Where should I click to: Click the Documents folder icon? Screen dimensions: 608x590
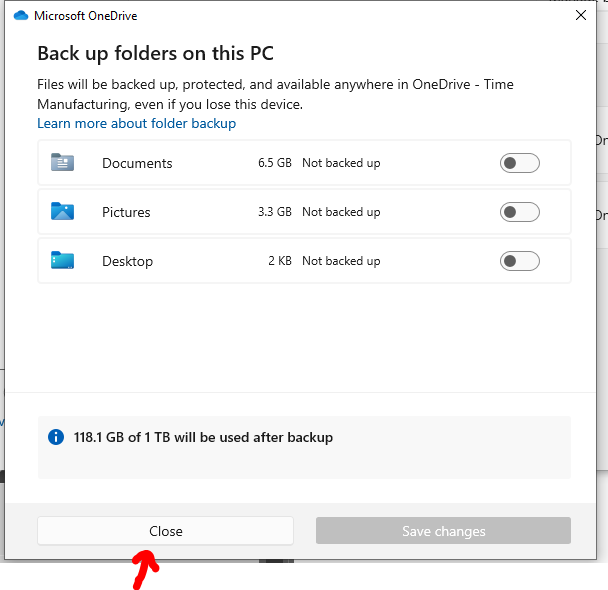[62, 162]
